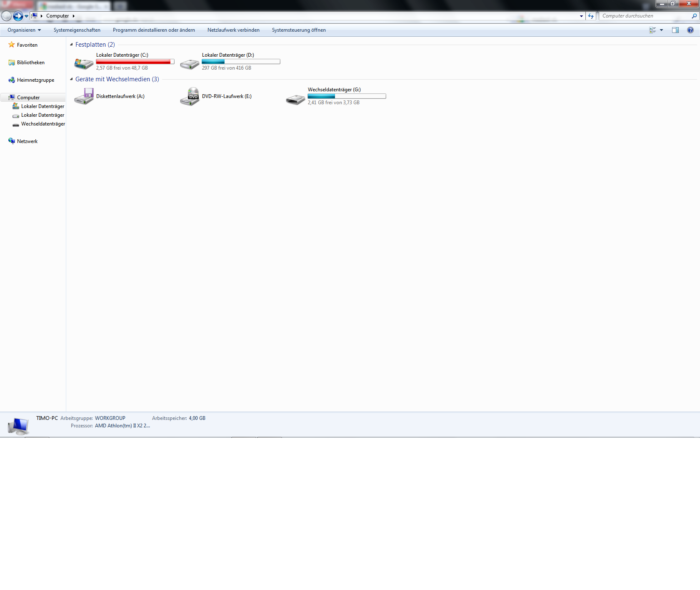Open the recent pages dropdown arrow
The image size is (700, 590).
click(26, 16)
